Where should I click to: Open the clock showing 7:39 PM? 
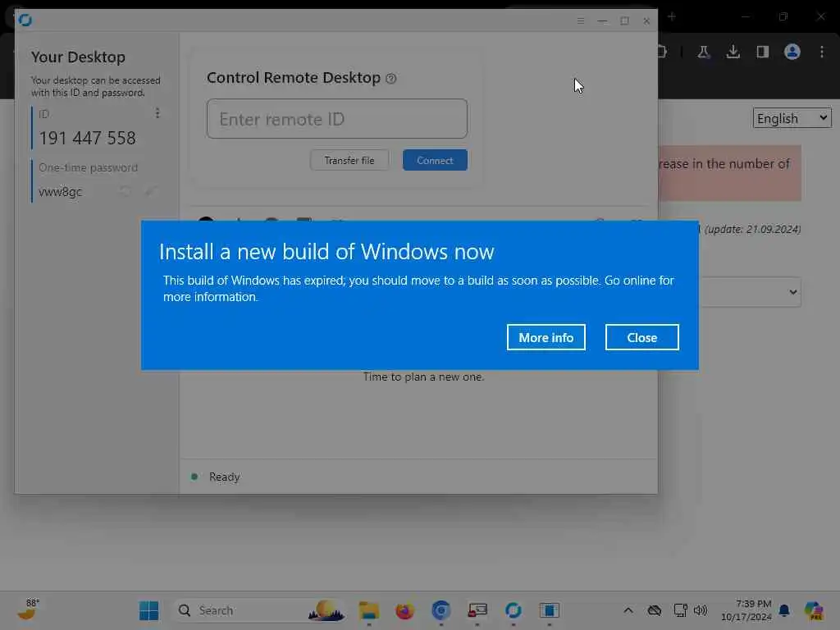coord(746,610)
